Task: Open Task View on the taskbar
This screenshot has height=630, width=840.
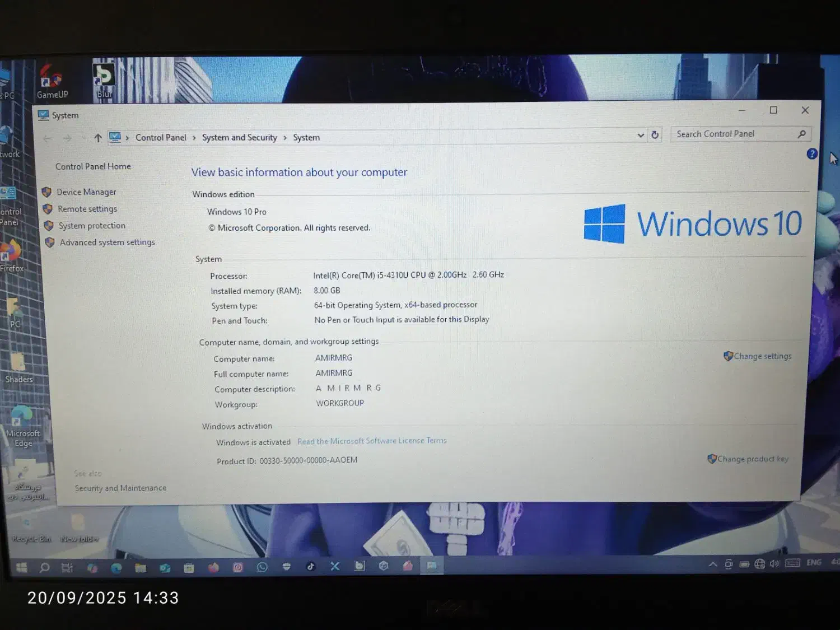Action: click(67, 568)
